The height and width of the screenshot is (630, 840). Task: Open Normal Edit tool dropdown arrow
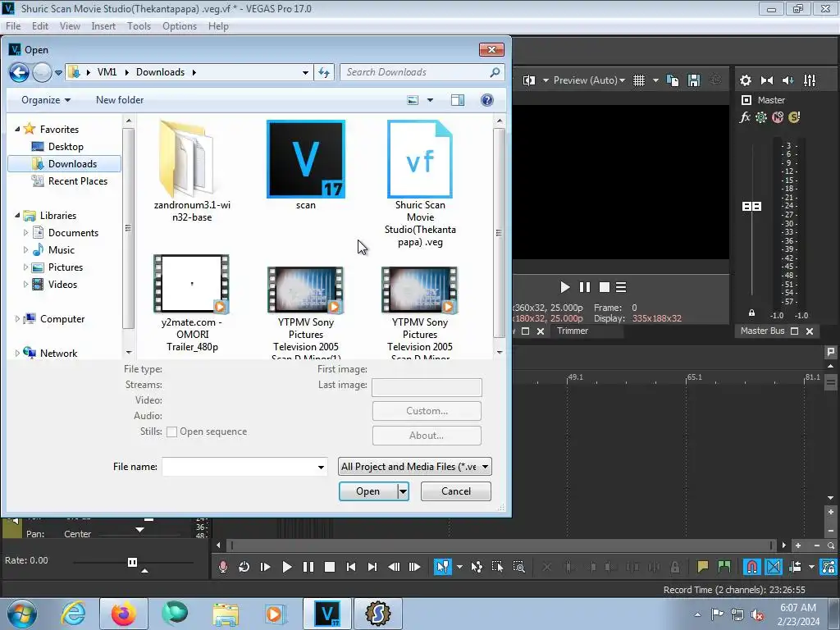point(459,567)
